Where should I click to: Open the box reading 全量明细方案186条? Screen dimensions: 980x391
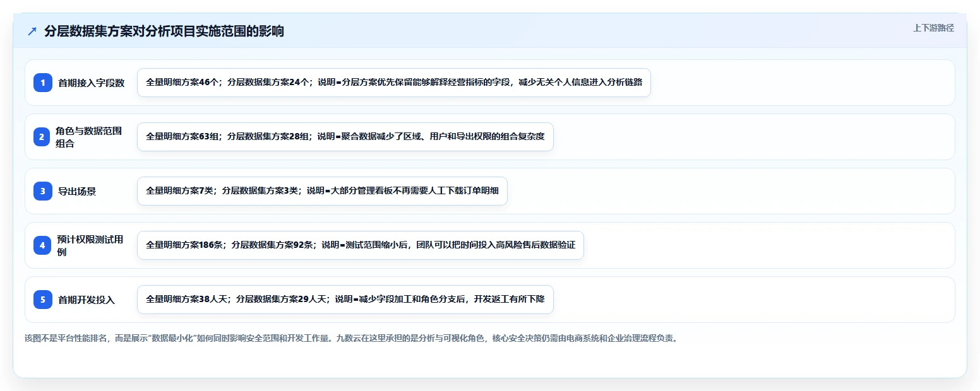coord(361,245)
